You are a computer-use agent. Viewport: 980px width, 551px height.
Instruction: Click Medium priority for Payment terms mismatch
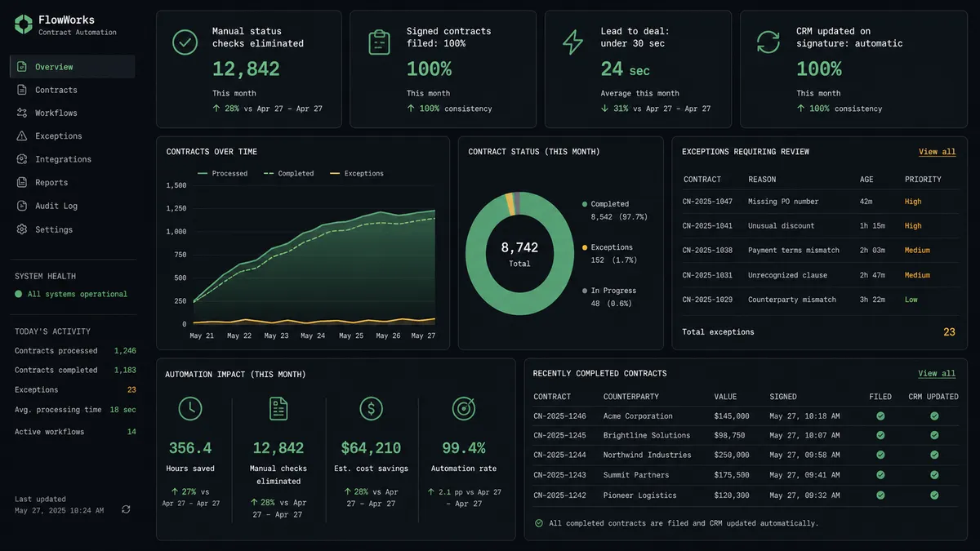[917, 251]
